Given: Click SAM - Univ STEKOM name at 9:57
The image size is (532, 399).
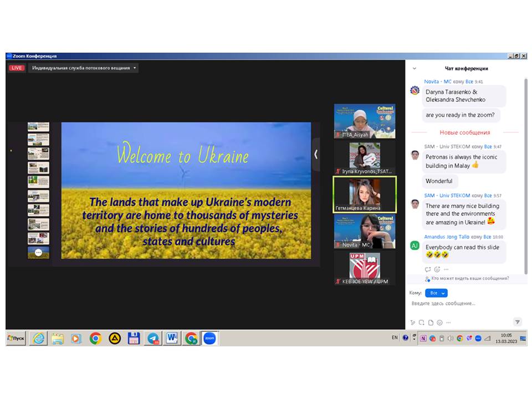Looking at the screenshot, I should pyautogui.click(x=447, y=196).
